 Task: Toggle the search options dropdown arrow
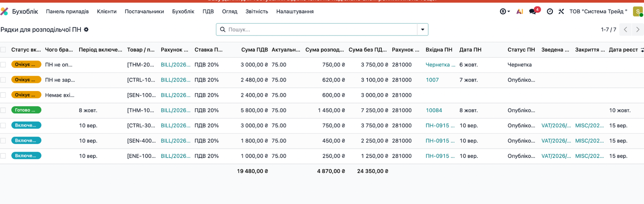[x=423, y=30]
